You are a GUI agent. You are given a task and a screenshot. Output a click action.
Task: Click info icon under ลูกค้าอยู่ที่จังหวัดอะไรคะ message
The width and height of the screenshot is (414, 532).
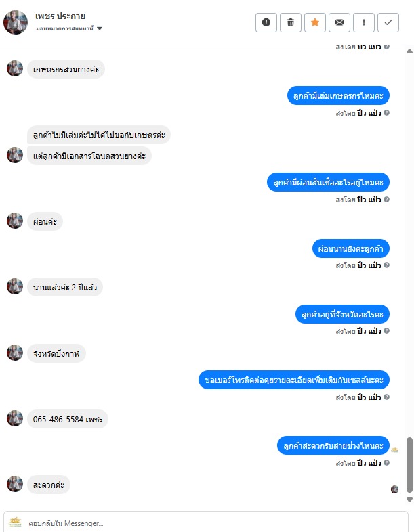pos(386,330)
